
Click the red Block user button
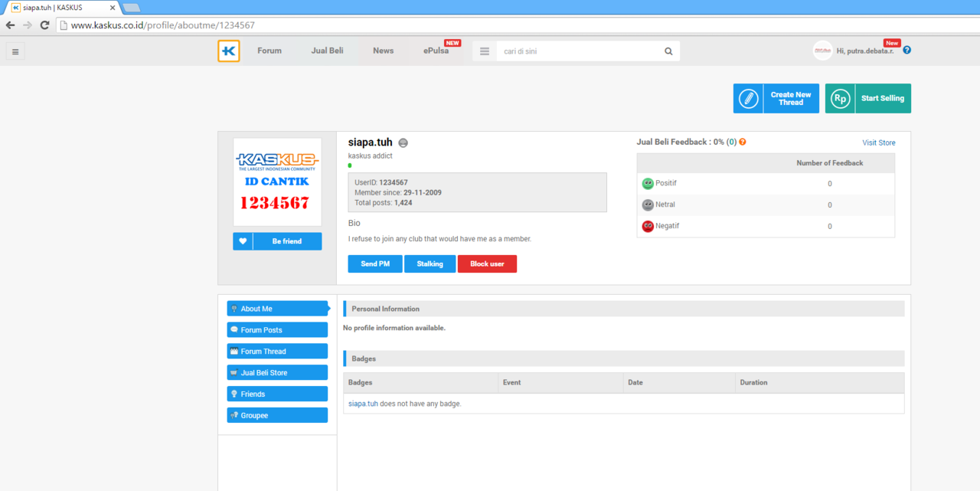[487, 264]
